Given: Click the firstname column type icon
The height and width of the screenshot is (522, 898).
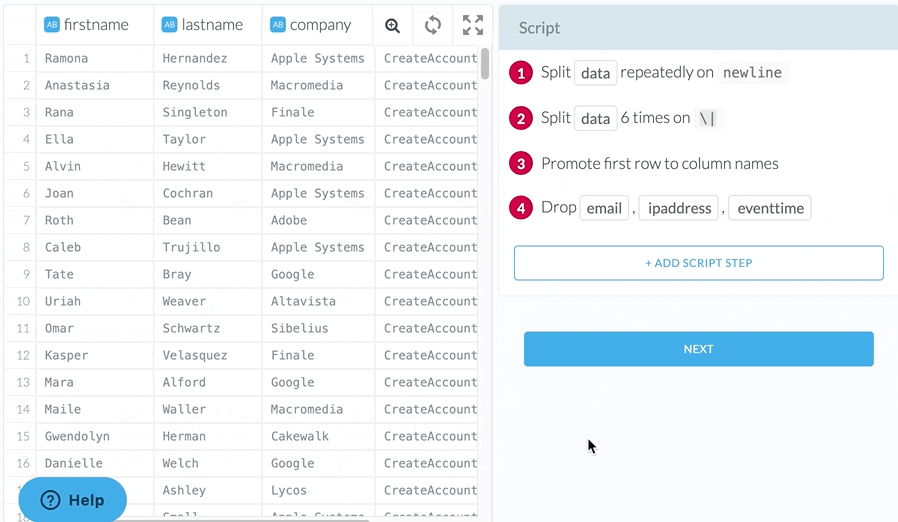Looking at the screenshot, I should click(x=52, y=25).
